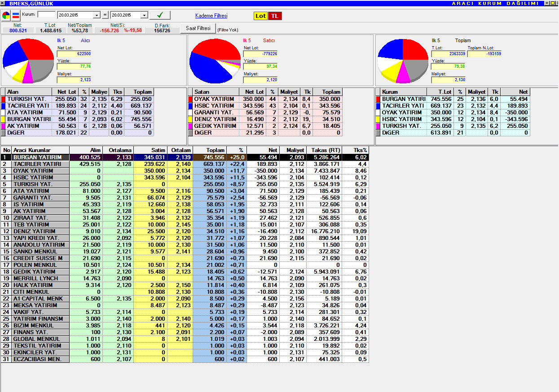This screenshot has height=392, width=559.
Task: Select ZIRAAT YAT. row in main table
Action: tap(185, 218)
